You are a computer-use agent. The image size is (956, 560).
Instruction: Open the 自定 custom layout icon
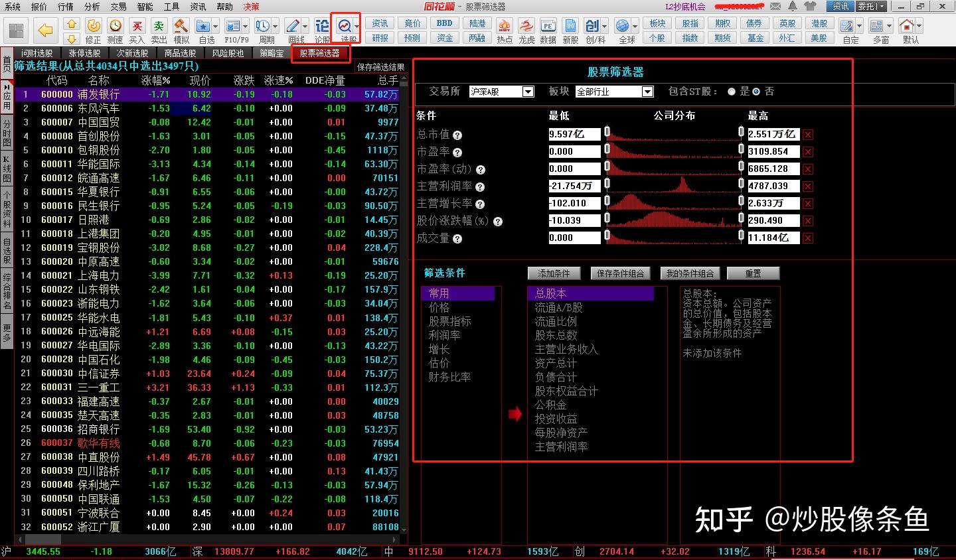pos(847,26)
